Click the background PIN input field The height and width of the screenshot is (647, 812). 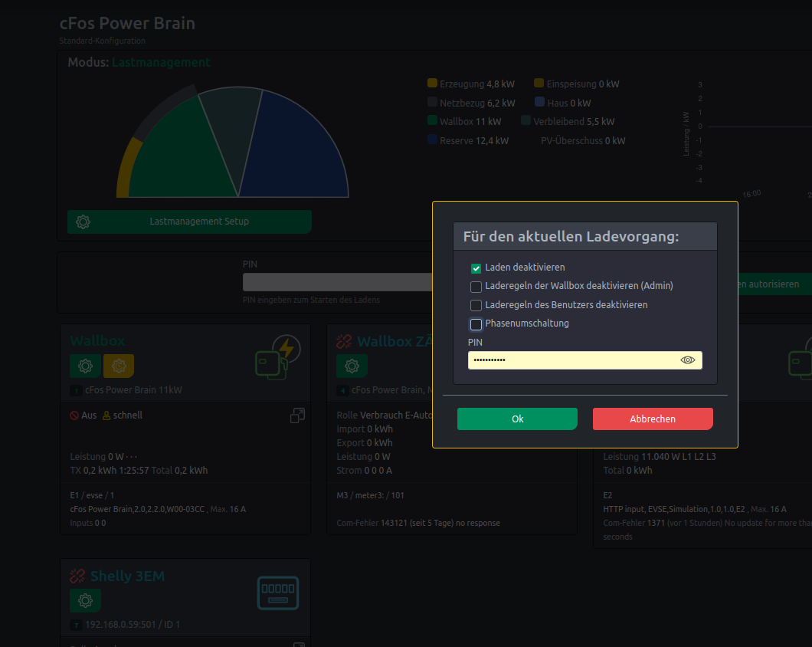(337, 282)
